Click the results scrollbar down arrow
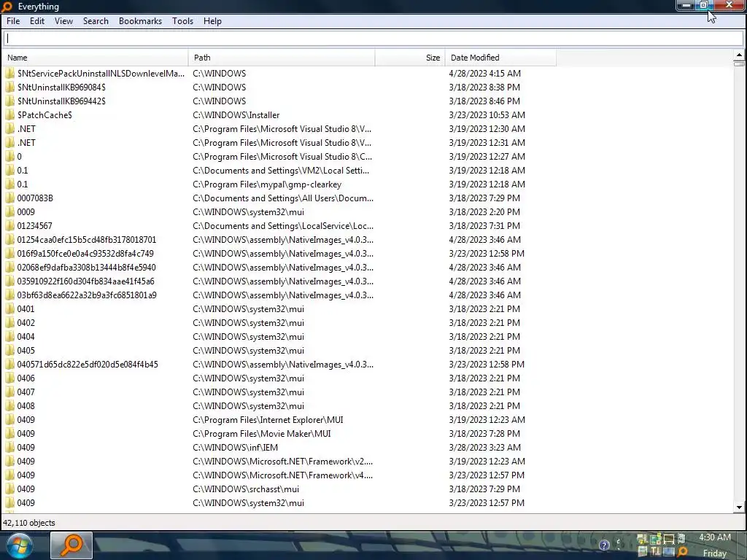The image size is (747, 560). coord(739,507)
